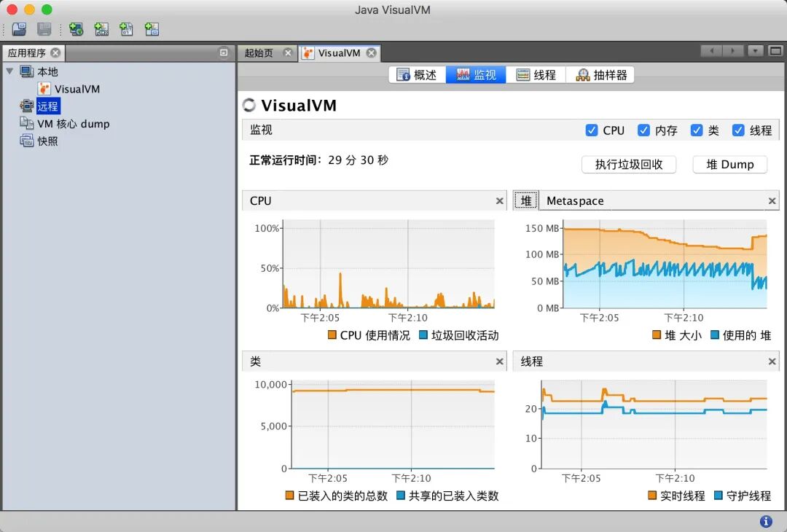Screen dimensions: 787x532
Task: Toggle the 内存 checkbox
Action: [643, 130]
